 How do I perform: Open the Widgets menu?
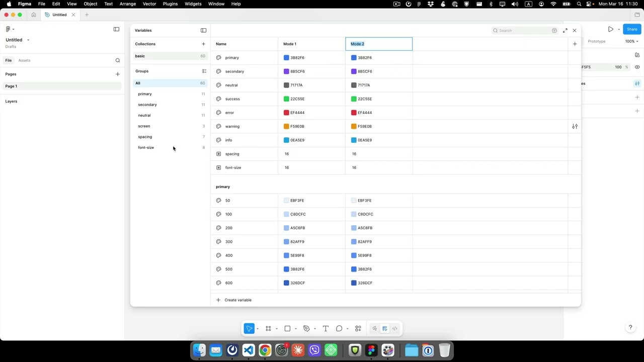(193, 4)
